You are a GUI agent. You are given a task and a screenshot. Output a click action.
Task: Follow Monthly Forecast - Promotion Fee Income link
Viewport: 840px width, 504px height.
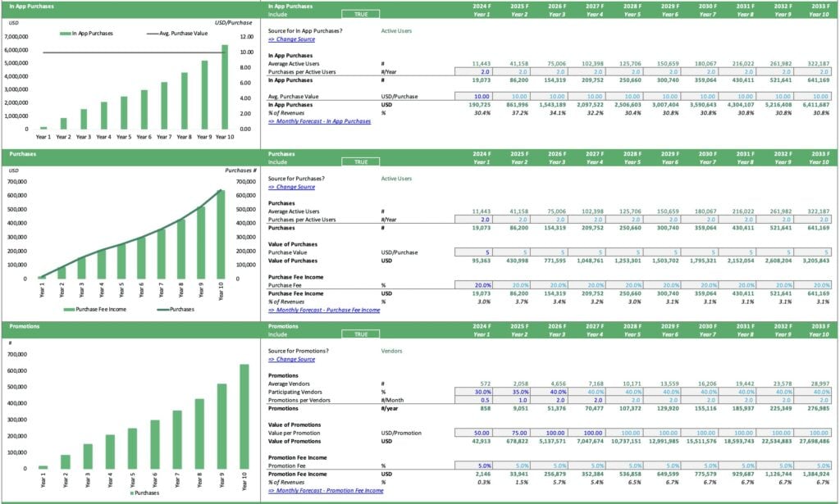[x=326, y=490]
